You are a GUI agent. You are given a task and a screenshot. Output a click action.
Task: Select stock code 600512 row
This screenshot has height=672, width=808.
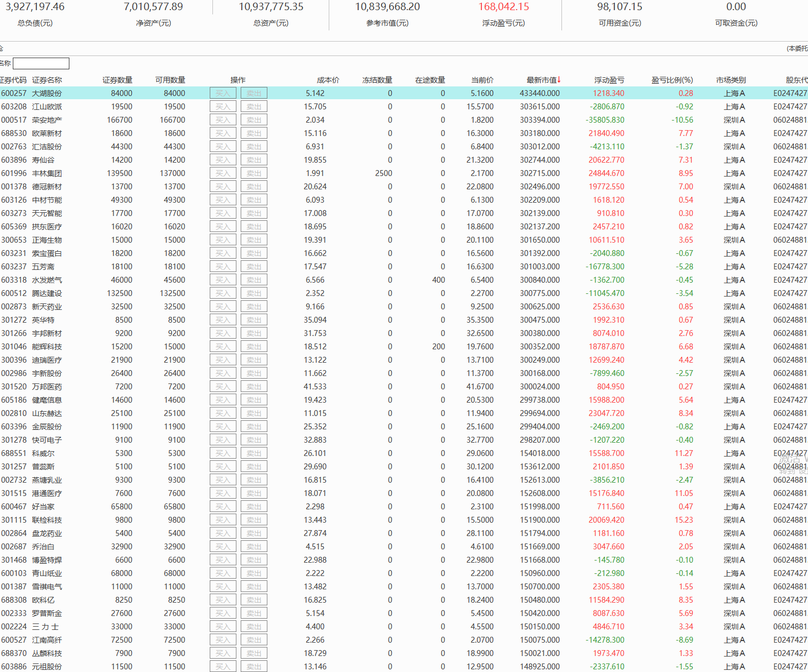click(x=14, y=293)
